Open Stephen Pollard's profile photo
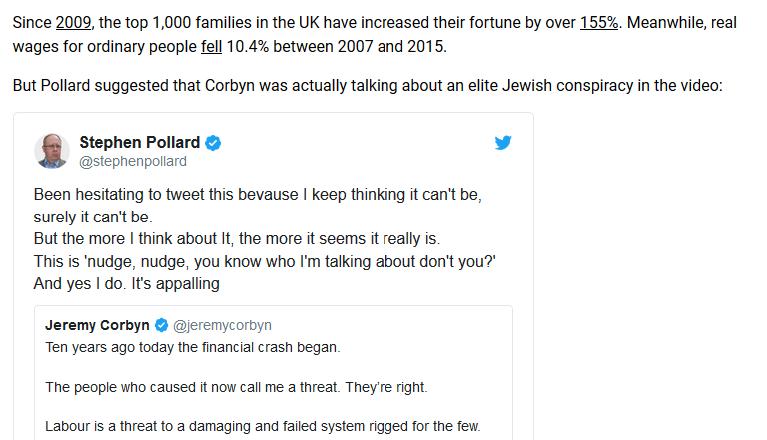 51,151
